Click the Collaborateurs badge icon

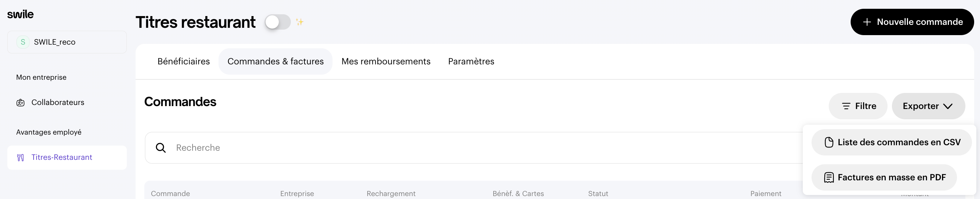tap(20, 102)
